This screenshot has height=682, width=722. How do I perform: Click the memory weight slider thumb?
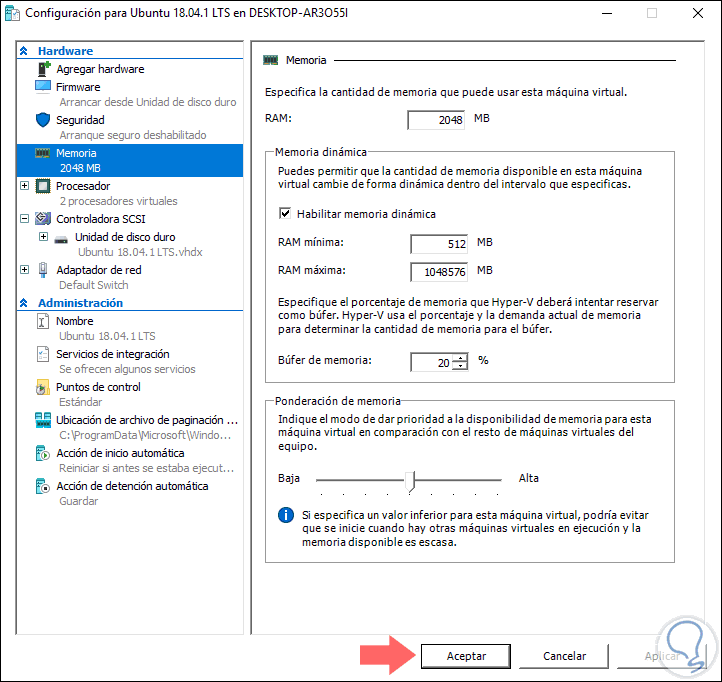pyautogui.click(x=410, y=481)
